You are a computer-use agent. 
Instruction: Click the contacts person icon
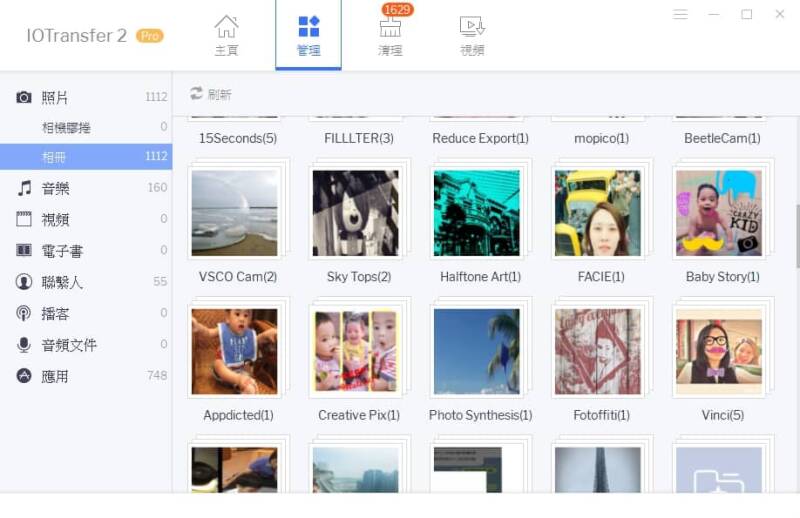coord(23,282)
